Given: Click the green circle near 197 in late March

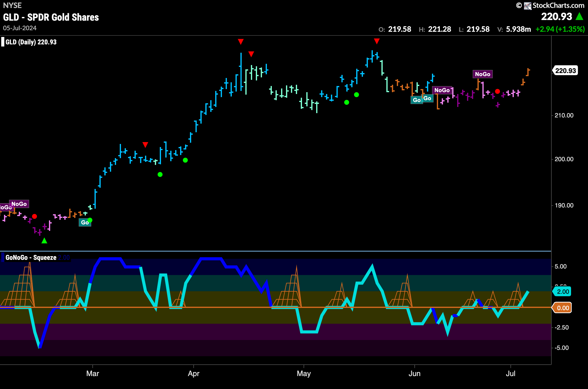Looking at the screenshot, I should pos(160,174).
